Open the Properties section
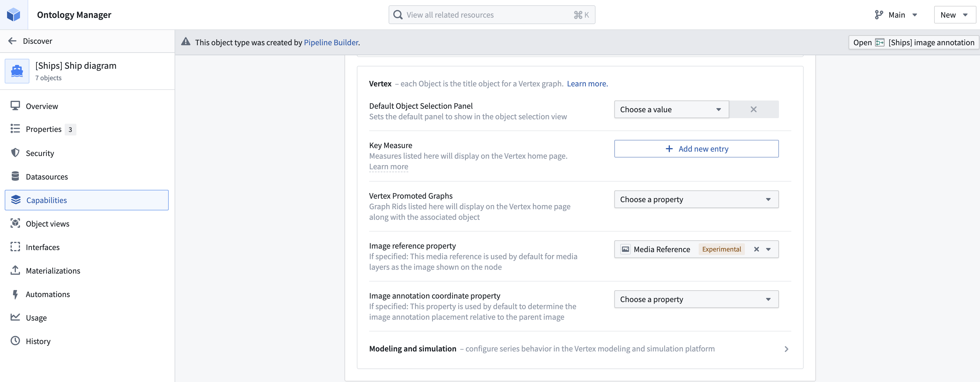This screenshot has height=382, width=980. coord(87,129)
